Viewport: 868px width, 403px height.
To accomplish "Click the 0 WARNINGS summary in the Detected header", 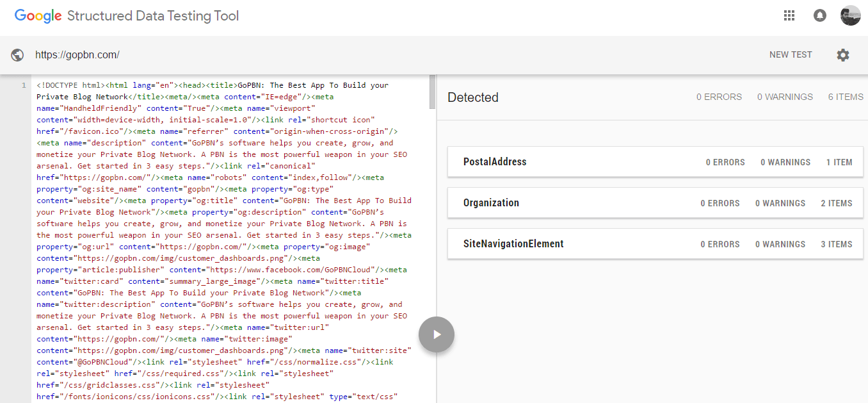I will (785, 97).
